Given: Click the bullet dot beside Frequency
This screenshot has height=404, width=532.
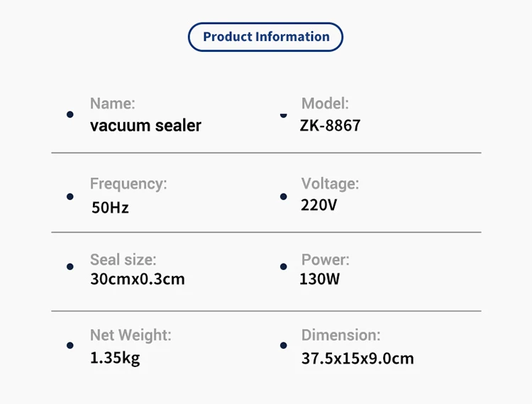Looking at the screenshot, I should click(70, 196).
